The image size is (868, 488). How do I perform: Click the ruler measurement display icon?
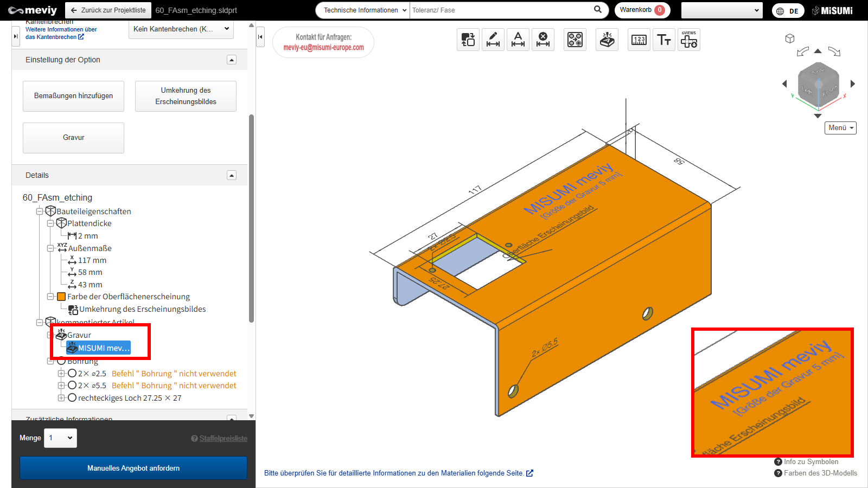point(639,40)
